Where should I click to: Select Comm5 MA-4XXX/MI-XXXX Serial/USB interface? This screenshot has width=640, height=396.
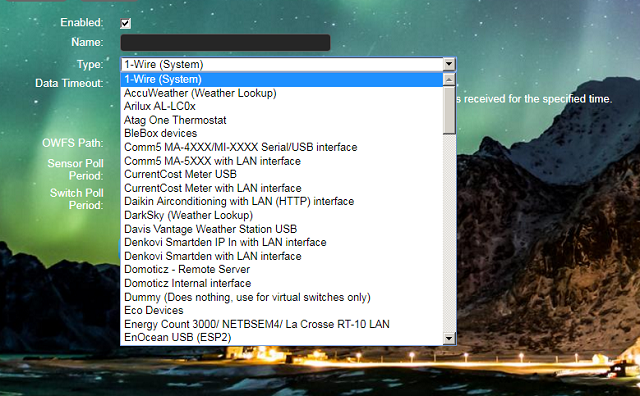pyautogui.click(x=282, y=147)
